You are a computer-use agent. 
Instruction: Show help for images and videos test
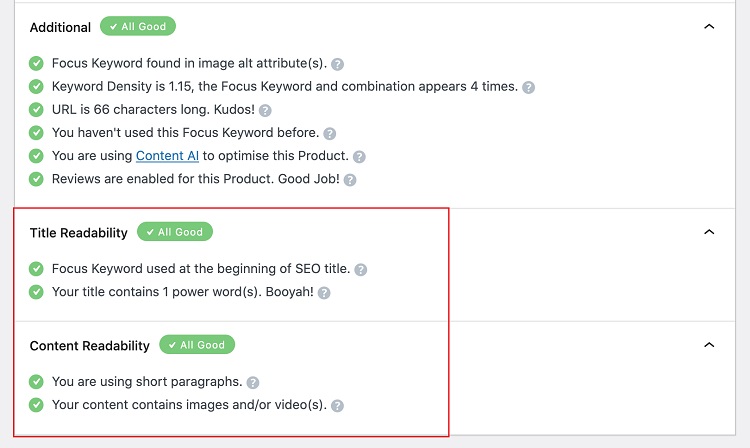click(x=337, y=406)
